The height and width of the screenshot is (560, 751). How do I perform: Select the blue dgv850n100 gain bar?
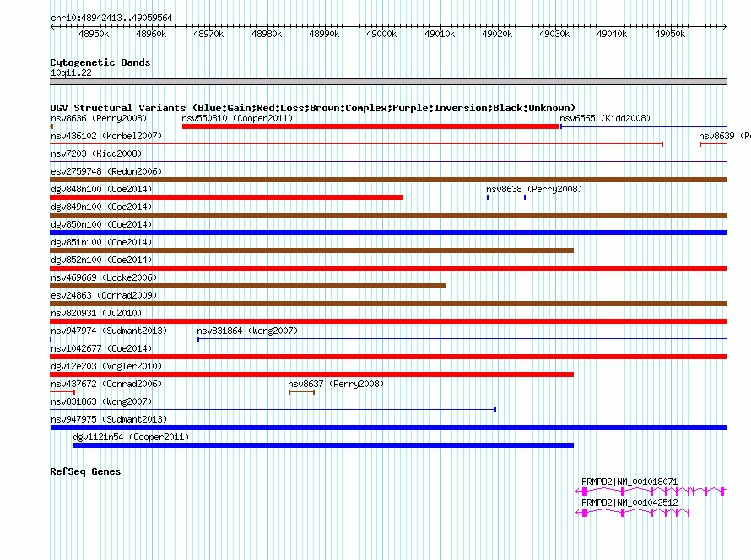[x=388, y=233]
